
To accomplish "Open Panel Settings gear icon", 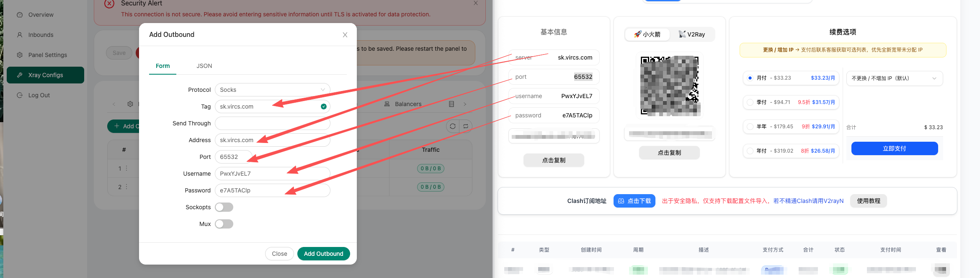I will 20,55.
